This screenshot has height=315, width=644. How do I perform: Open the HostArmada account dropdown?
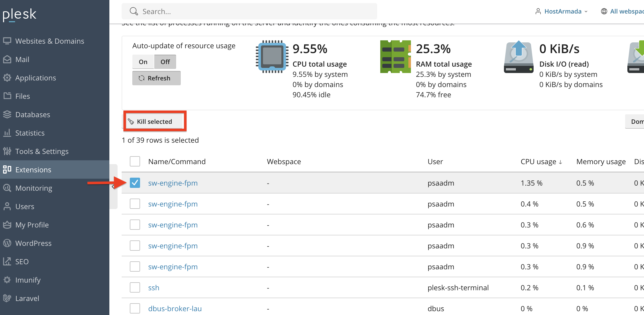(x=561, y=11)
